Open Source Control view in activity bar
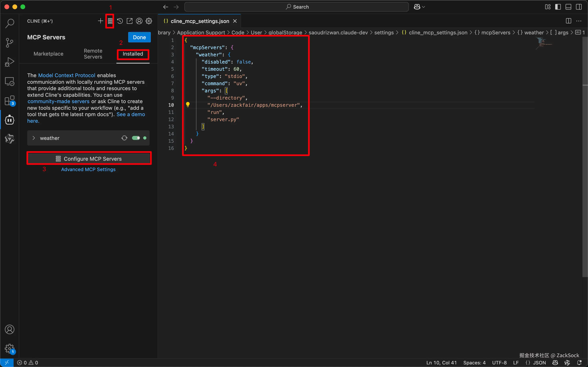588x367 pixels. pos(9,43)
